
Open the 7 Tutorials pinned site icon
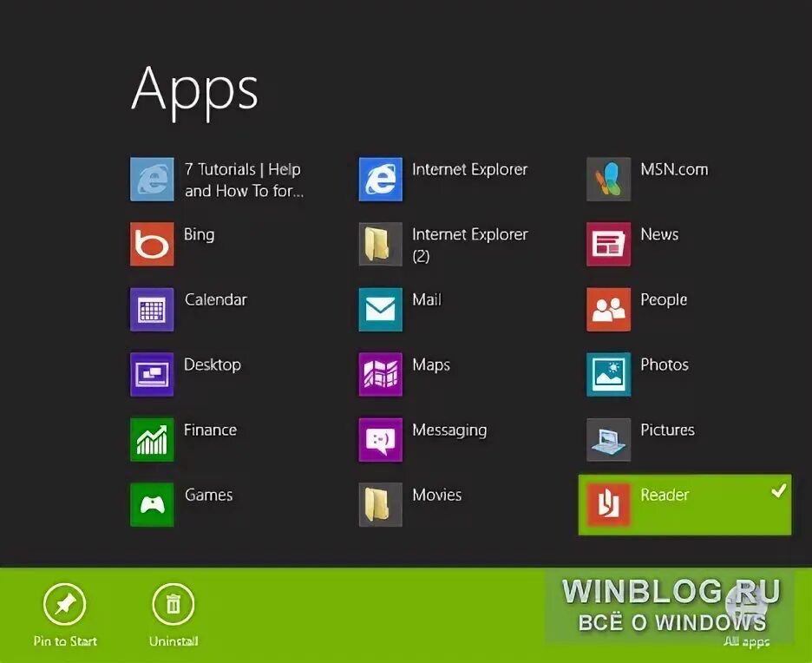(x=152, y=180)
